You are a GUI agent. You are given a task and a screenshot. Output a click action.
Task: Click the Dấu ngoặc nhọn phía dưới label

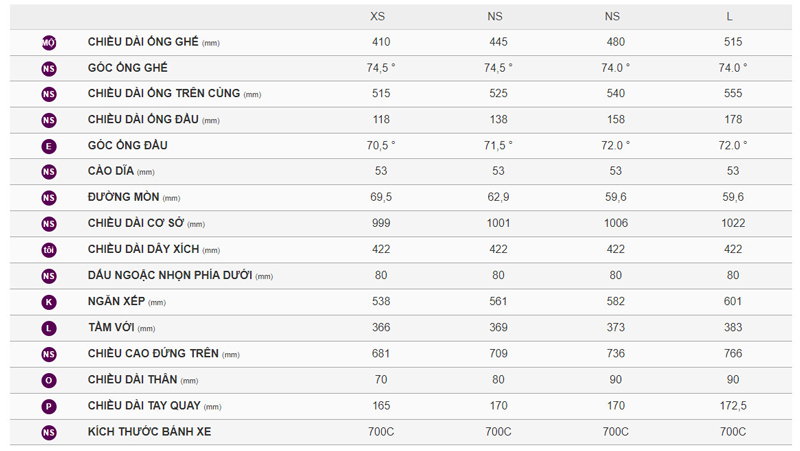coord(170,276)
